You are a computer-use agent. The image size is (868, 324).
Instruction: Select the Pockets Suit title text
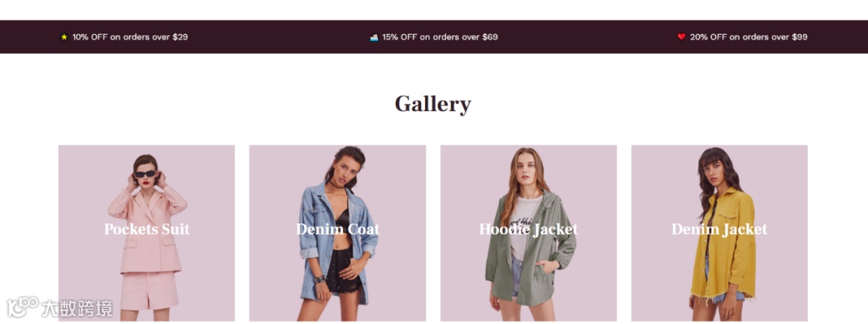point(147,229)
